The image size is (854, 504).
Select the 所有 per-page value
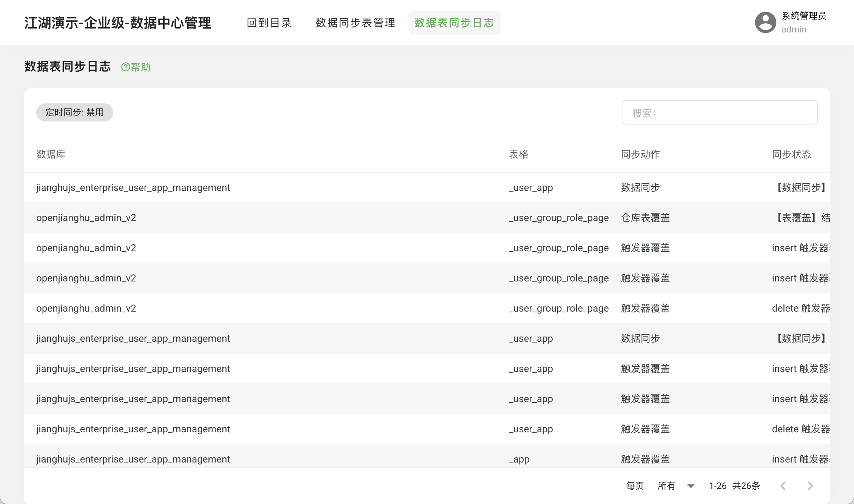point(666,486)
